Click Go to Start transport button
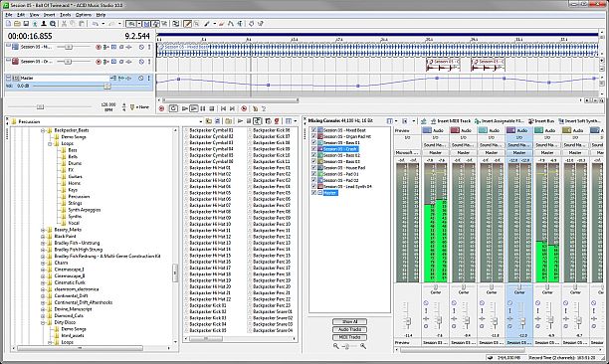The width and height of the screenshot is (609, 364). coord(223,108)
